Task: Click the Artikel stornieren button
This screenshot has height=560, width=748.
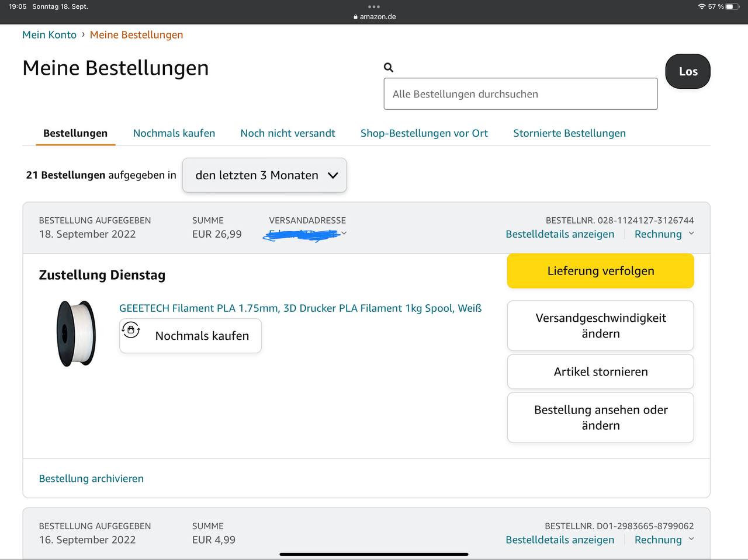Action: coord(600,372)
